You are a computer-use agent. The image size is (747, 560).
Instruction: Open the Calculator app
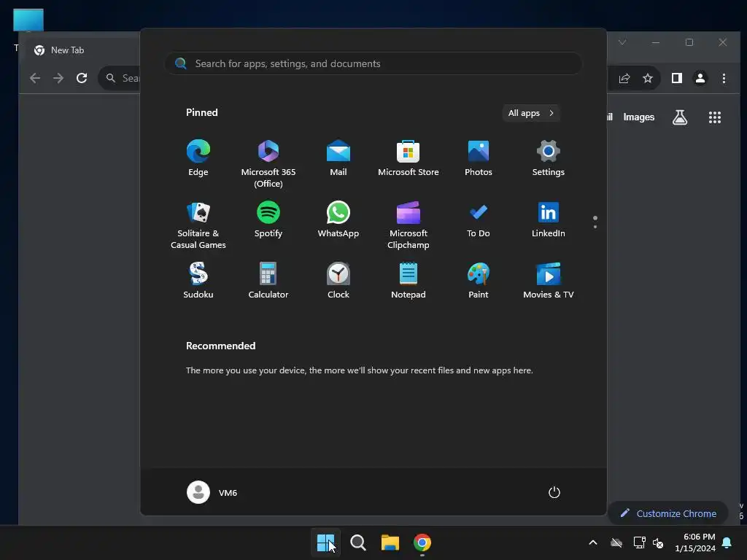pyautogui.click(x=268, y=281)
